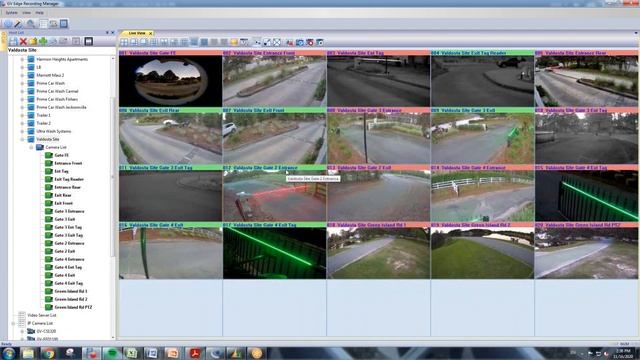The height and width of the screenshot is (360, 640).
Task: Click the green plus add-host icon
Action: coord(43,41)
